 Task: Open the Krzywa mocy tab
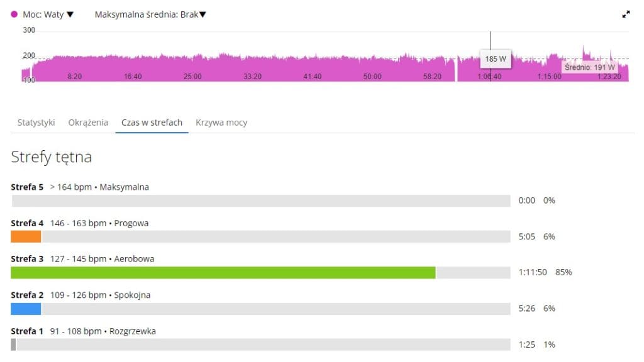[x=221, y=123]
